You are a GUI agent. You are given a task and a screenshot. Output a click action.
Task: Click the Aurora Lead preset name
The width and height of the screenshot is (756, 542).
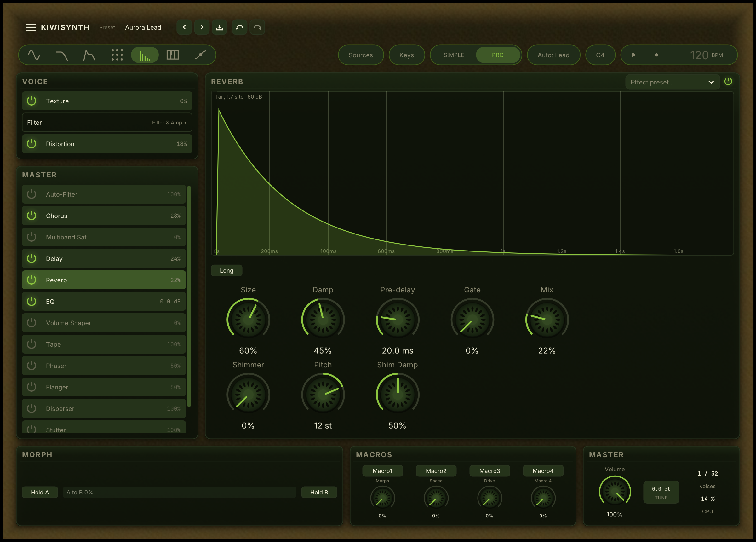coord(143,27)
